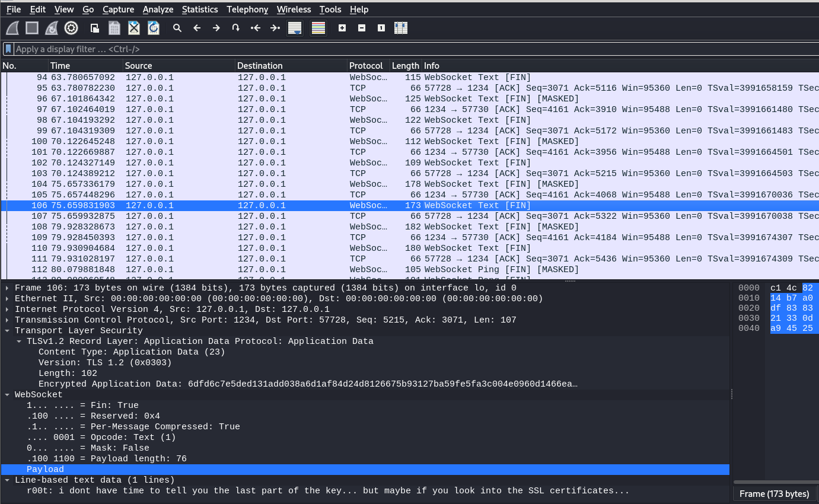Viewport: 819px width, 504px height.
Task: Go to specified packet icon
Action: [235, 28]
